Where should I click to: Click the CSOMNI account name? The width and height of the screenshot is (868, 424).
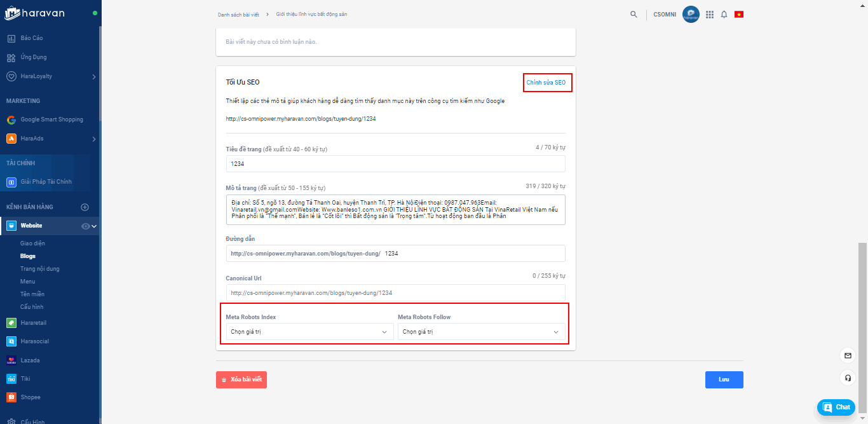pyautogui.click(x=665, y=15)
